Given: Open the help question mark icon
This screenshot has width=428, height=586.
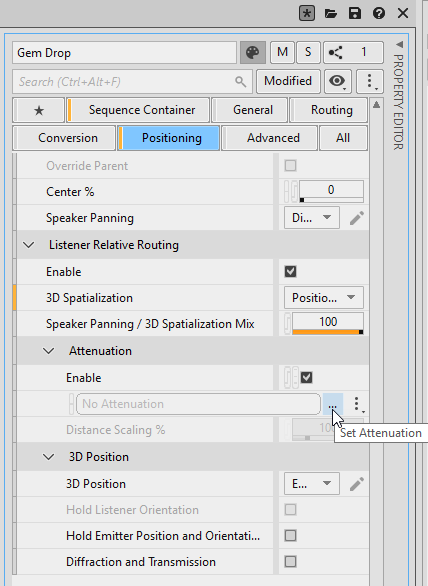Looking at the screenshot, I should 379,13.
